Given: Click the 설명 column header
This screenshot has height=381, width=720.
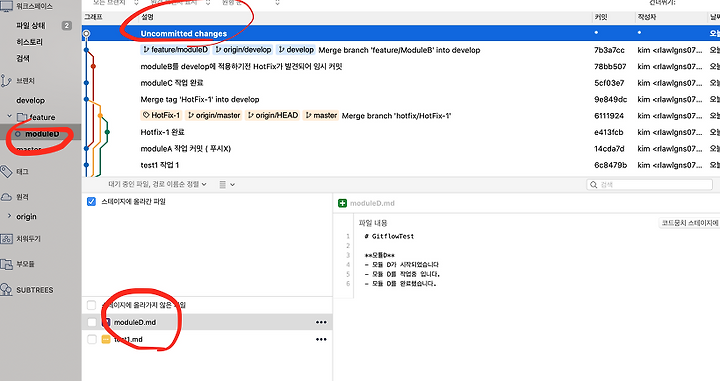Looking at the screenshot, I should [147, 17].
